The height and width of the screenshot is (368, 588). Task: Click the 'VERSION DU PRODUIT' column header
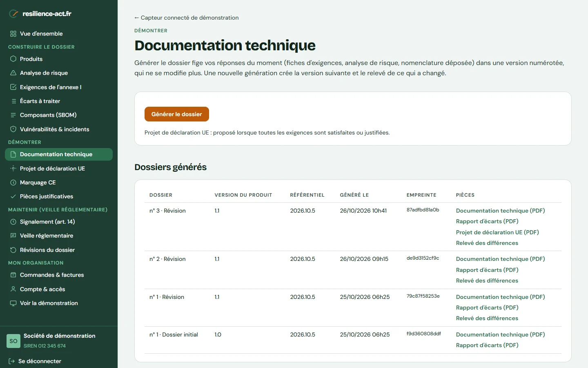tap(243, 195)
